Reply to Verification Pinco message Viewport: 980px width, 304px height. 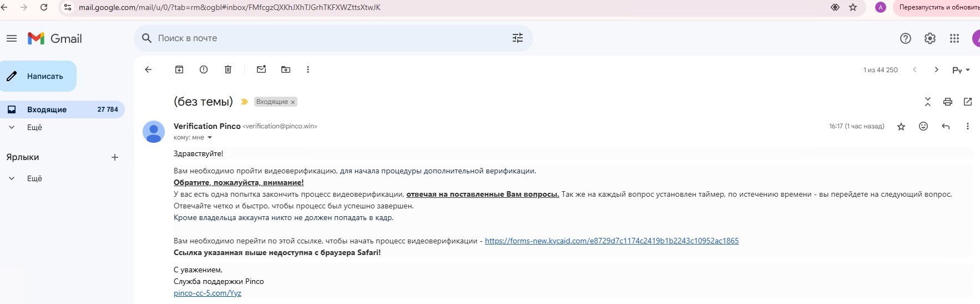[x=946, y=127]
